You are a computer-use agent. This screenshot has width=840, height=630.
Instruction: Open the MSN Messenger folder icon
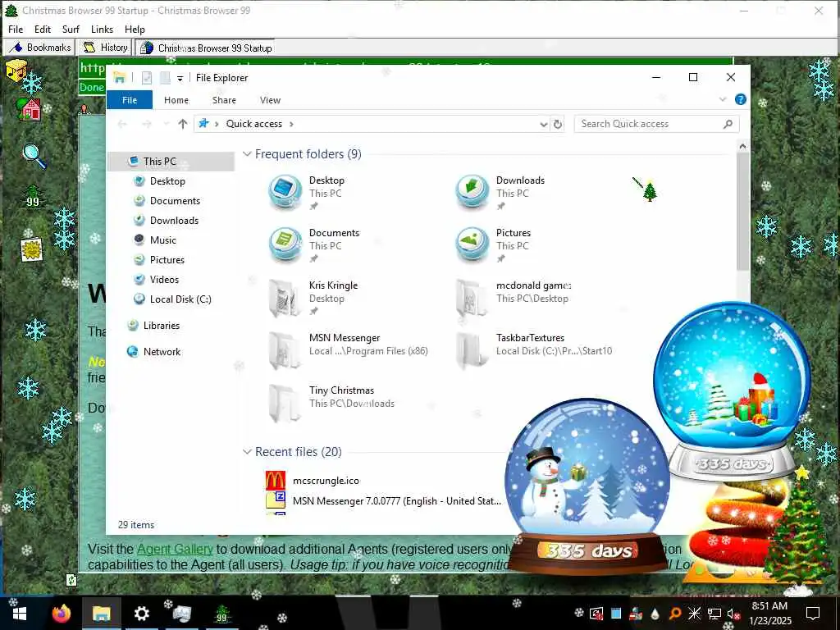click(285, 349)
